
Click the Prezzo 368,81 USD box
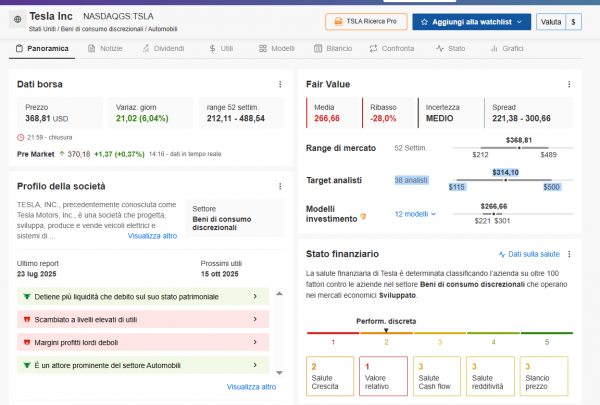click(x=60, y=113)
